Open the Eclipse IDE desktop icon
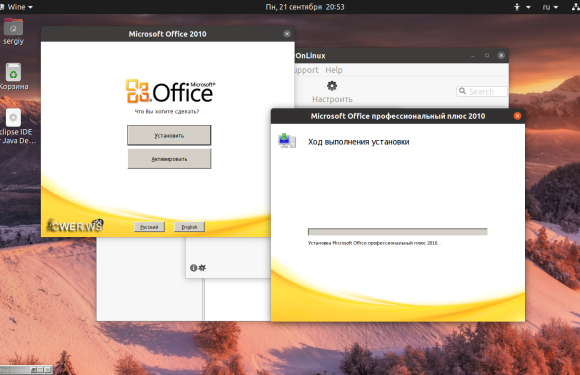 (x=16, y=126)
